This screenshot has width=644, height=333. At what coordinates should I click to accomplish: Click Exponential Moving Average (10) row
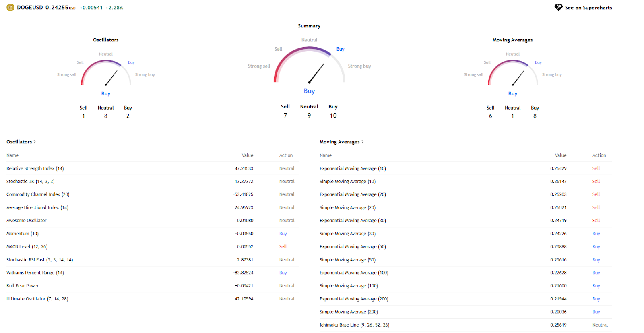[353, 168]
